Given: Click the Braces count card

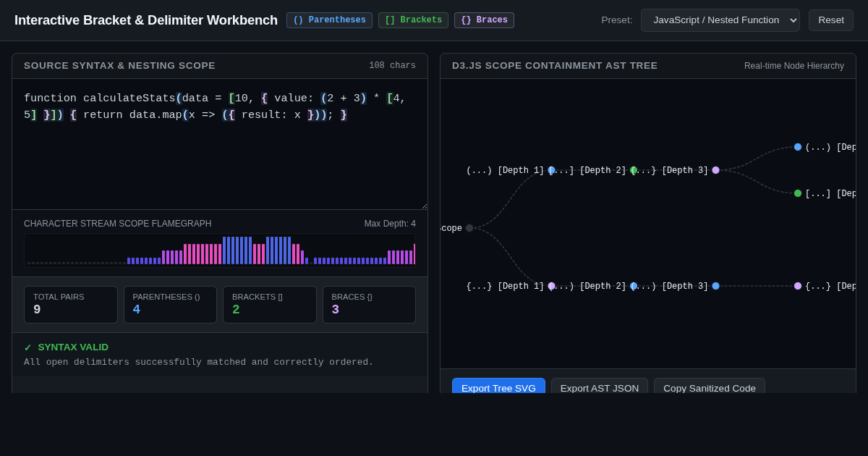Looking at the screenshot, I should click(369, 305).
